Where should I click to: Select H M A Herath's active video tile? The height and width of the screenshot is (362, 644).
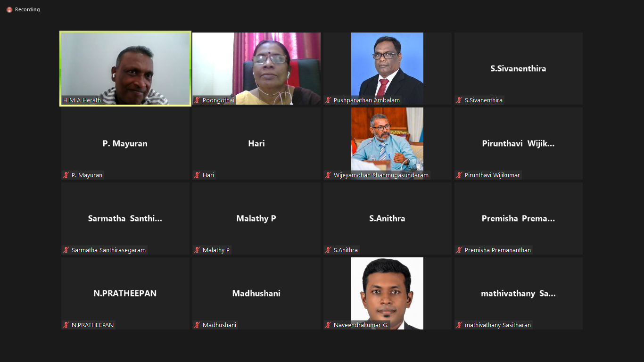125,69
